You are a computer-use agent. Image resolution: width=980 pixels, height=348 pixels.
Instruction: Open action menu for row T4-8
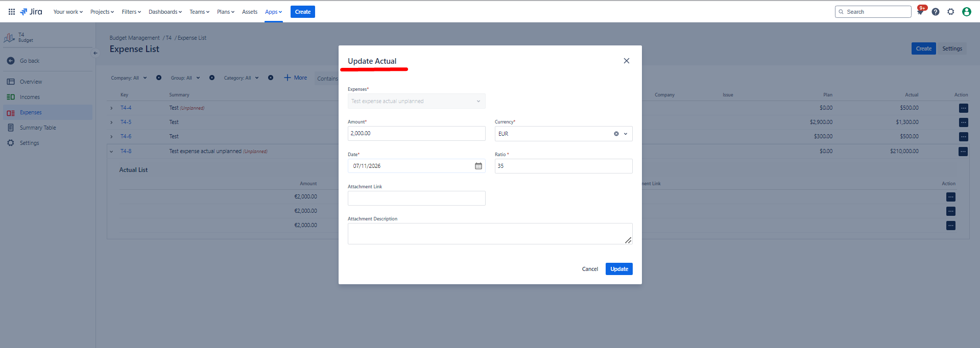tap(963, 152)
